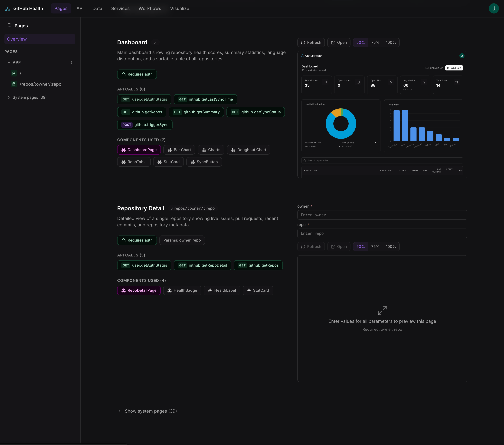
Task: Refresh the Dashboard preview
Action: point(311,42)
